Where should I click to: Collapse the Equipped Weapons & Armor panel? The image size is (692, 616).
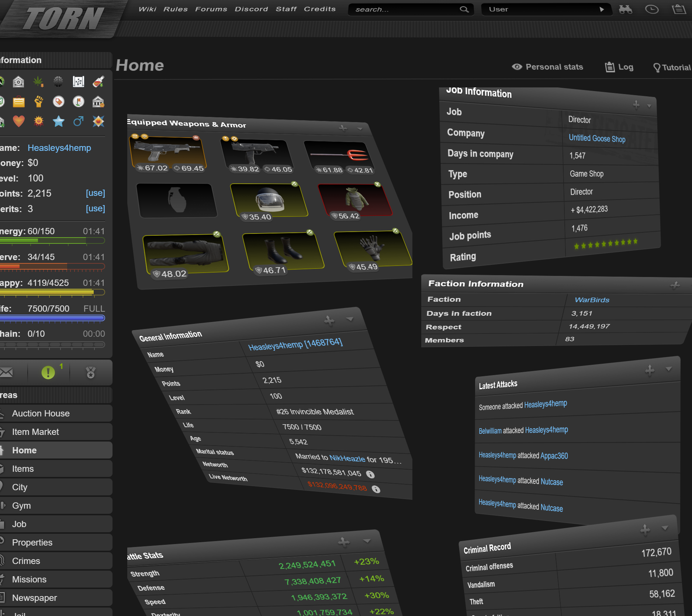(360, 129)
